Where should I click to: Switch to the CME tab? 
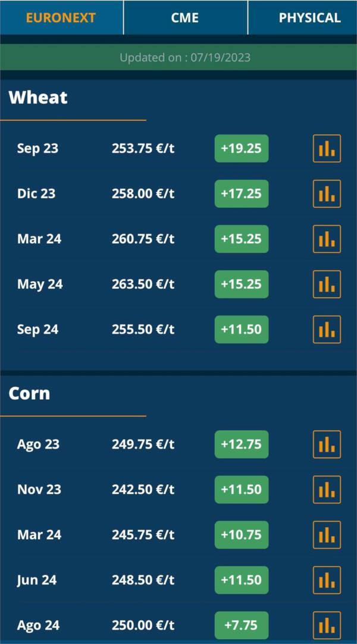click(x=185, y=18)
